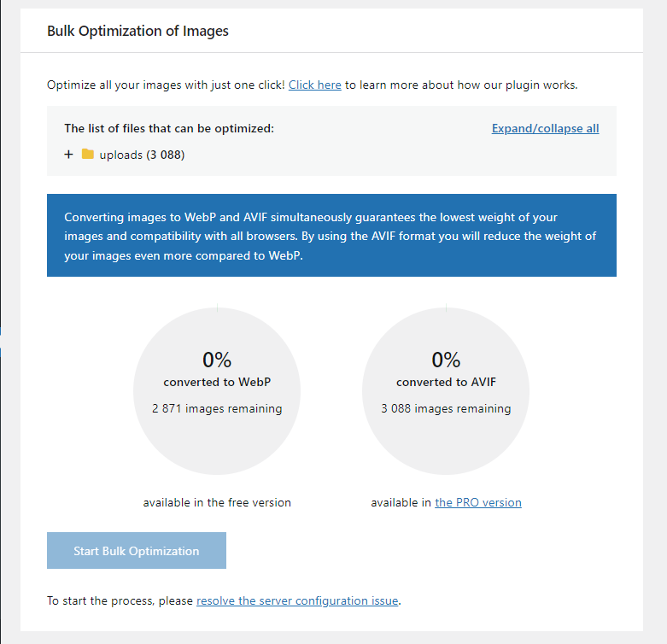Click the Start Bulk Optimization button
Screen dimensions: 667x644
tap(137, 550)
